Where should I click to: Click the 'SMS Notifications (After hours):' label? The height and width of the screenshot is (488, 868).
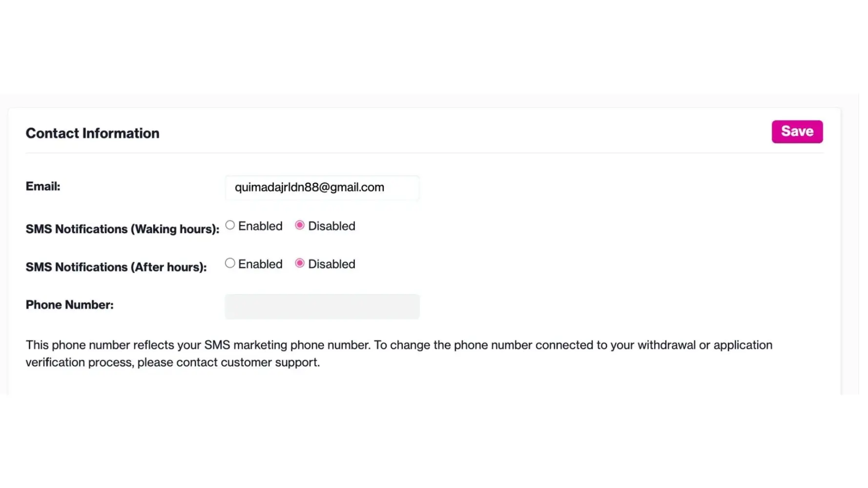[116, 267]
